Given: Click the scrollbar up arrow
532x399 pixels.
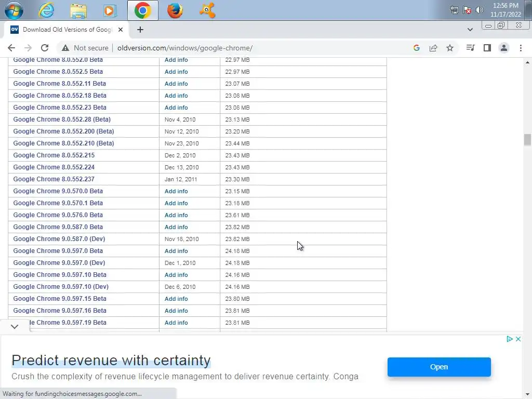Looking at the screenshot, I should click(x=527, y=62).
